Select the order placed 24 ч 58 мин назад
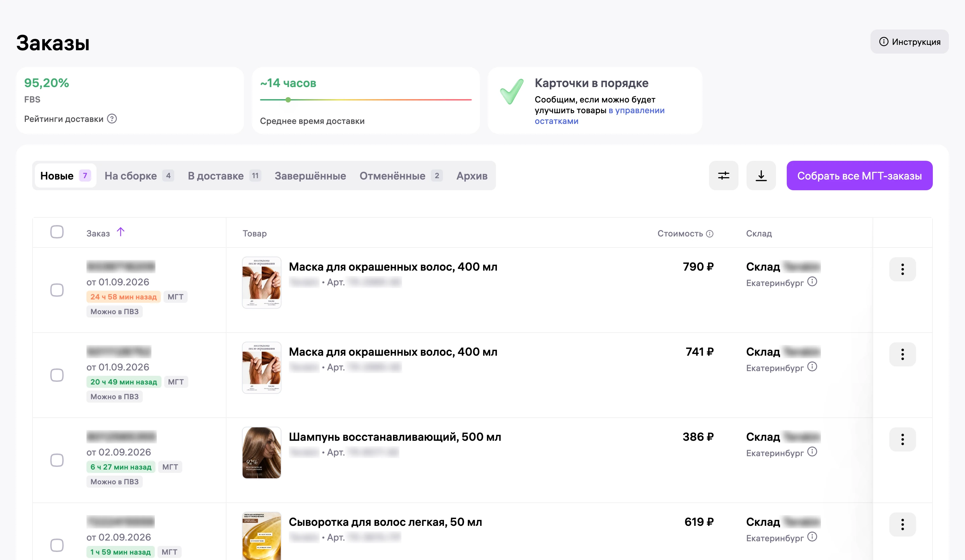This screenshot has width=965, height=560. click(57, 290)
